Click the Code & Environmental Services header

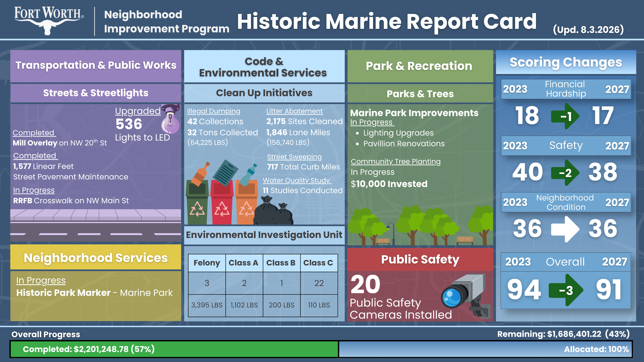click(x=264, y=66)
